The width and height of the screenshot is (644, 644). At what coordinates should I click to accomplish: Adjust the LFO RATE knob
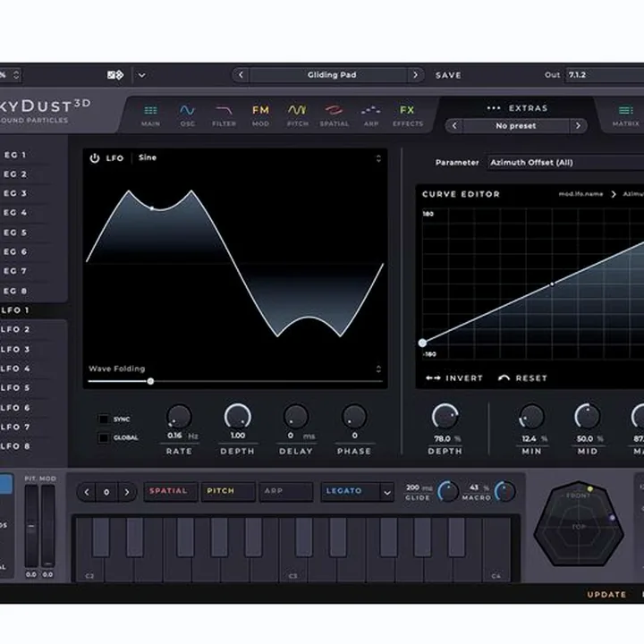tap(179, 417)
